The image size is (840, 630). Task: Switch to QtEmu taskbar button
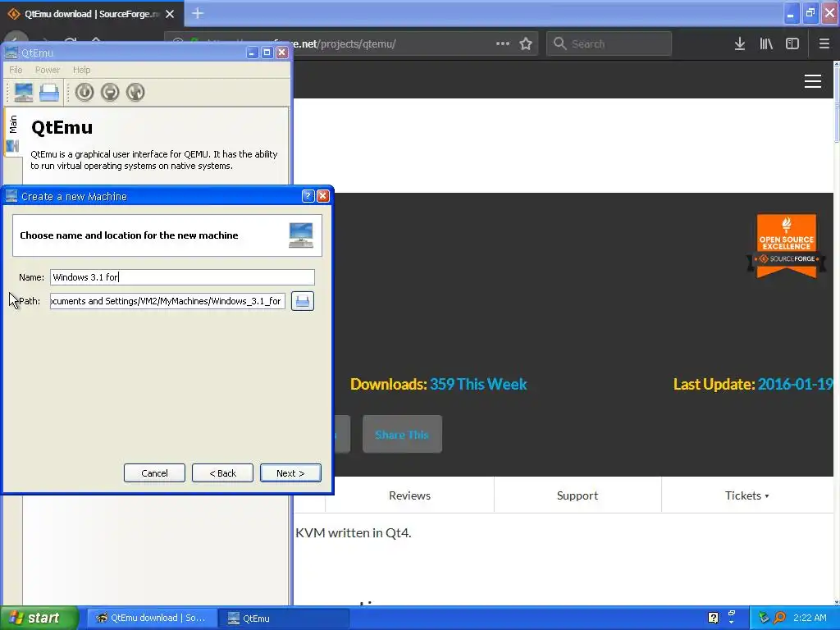(x=285, y=618)
